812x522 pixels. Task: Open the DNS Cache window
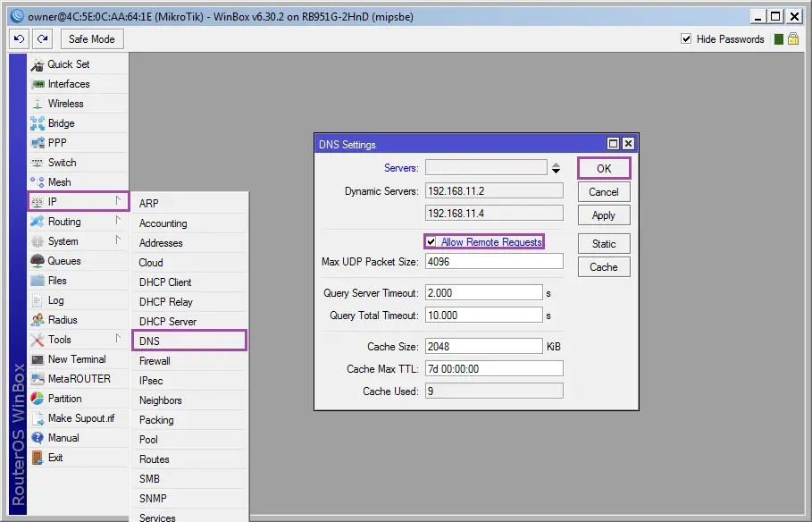pos(604,267)
